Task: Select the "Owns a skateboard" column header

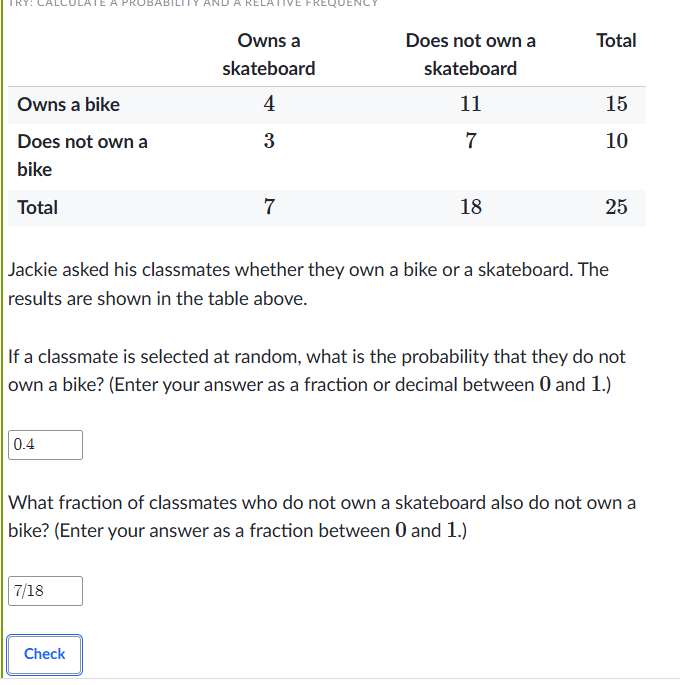Action: (268, 55)
